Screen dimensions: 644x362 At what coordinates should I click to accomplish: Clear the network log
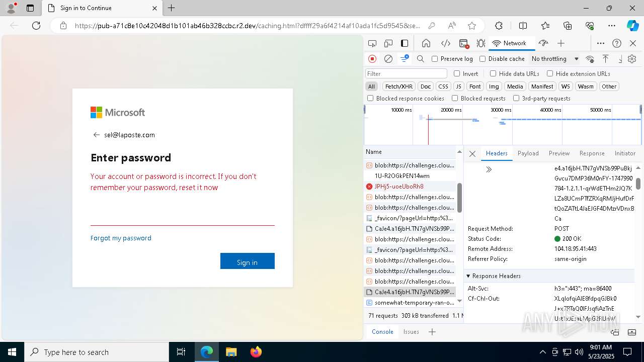(x=388, y=59)
